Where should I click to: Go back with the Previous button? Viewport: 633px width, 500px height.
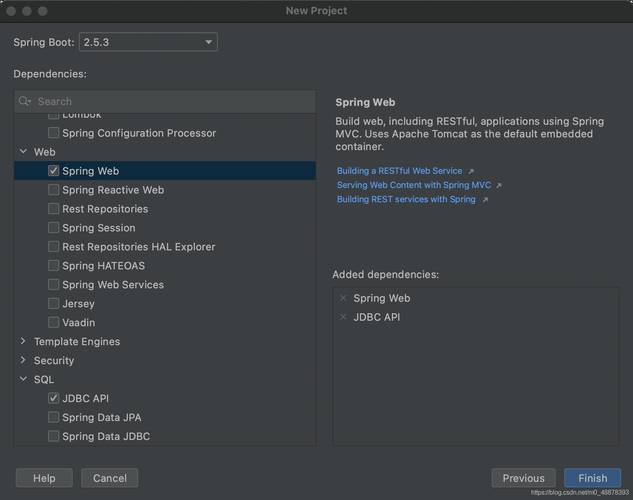point(523,478)
